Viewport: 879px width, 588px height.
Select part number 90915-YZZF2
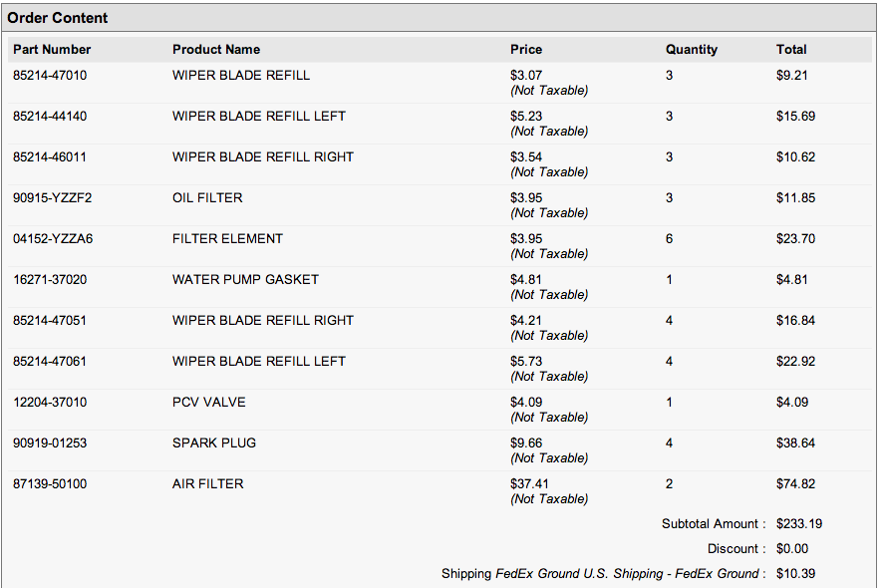52,198
